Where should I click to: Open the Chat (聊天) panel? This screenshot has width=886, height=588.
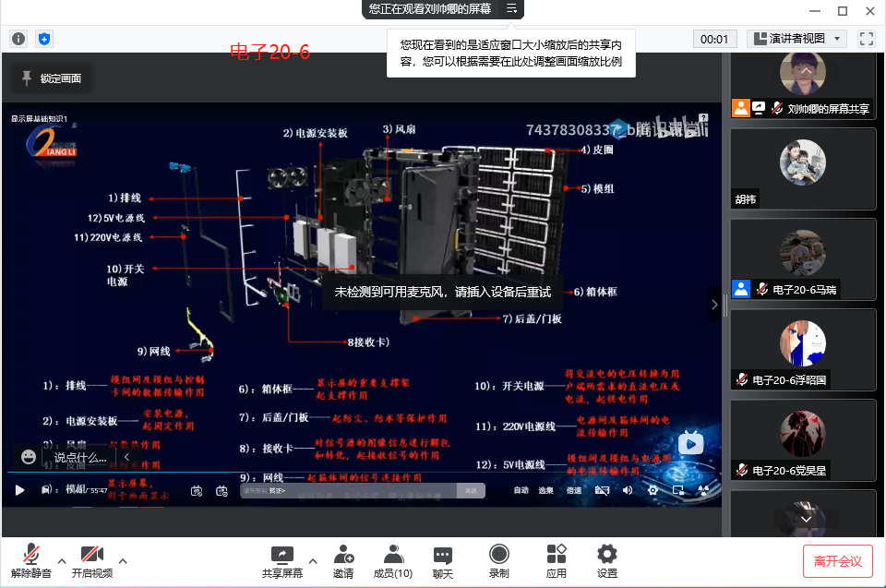click(443, 561)
